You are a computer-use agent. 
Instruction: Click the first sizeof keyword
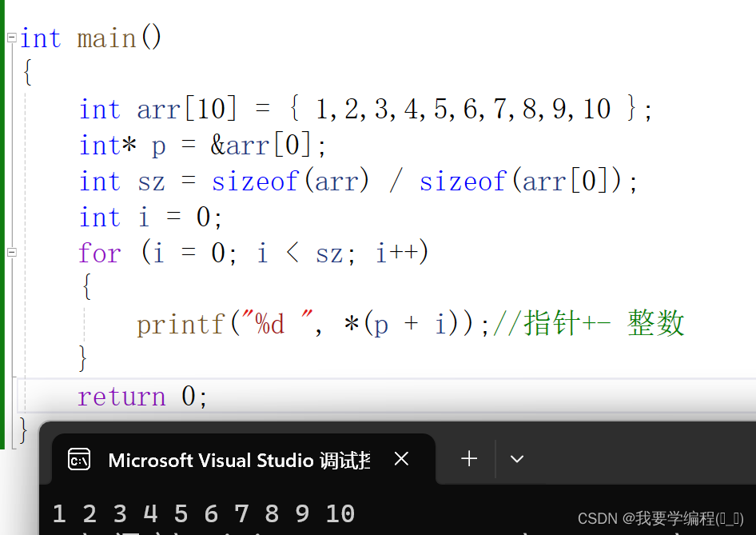[255, 182]
